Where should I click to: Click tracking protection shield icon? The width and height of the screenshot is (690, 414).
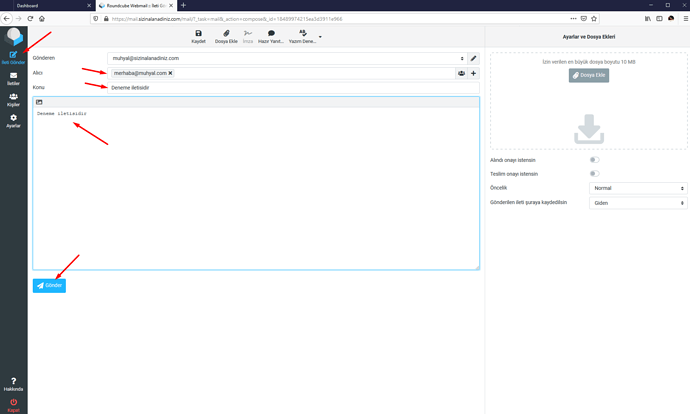[95, 19]
